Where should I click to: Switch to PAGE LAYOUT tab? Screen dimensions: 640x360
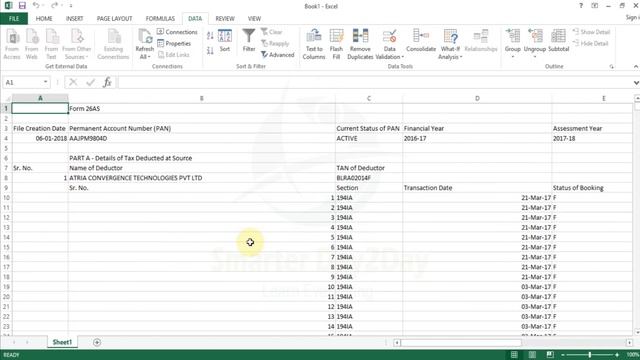point(114,19)
